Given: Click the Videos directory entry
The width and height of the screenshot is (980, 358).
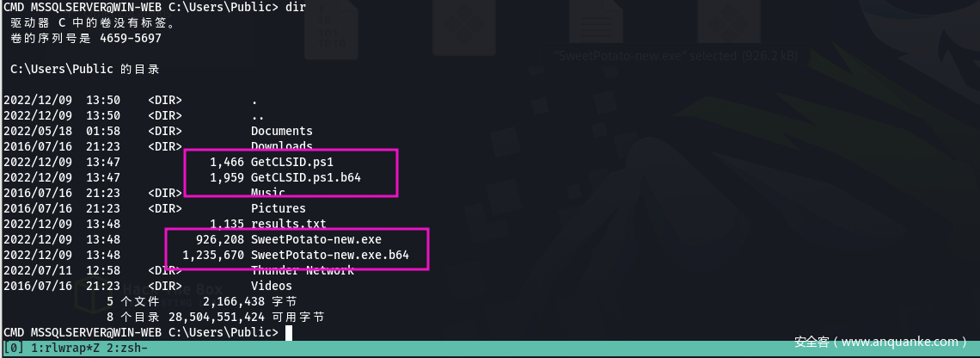Looking at the screenshot, I should (272, 286).
